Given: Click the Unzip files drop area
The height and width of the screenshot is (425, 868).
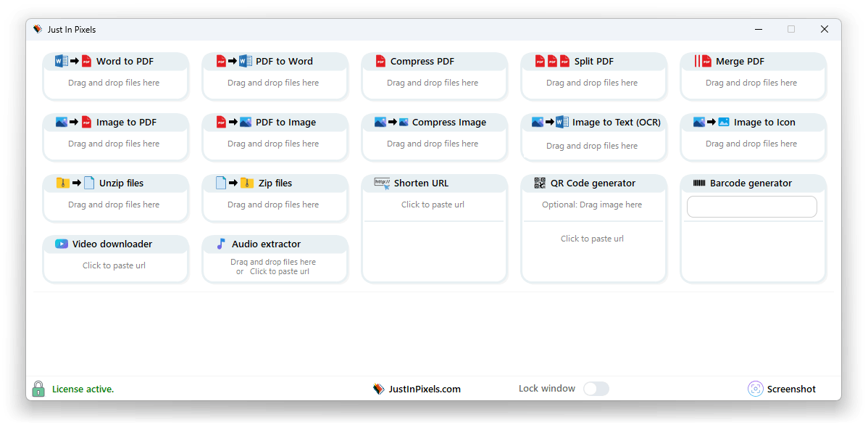Looking at the screenshot, I should click(x=114, y=205).
